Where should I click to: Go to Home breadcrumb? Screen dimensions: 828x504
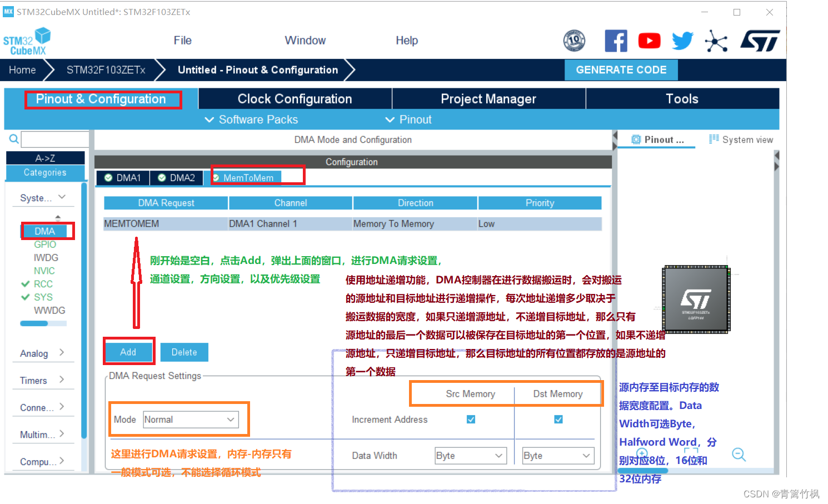[x=22, y=70]
